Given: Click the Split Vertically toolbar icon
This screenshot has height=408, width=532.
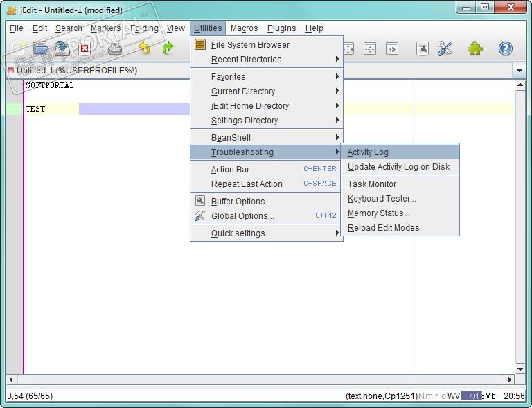Looking at the screenshot, I should tap(392, 49).
